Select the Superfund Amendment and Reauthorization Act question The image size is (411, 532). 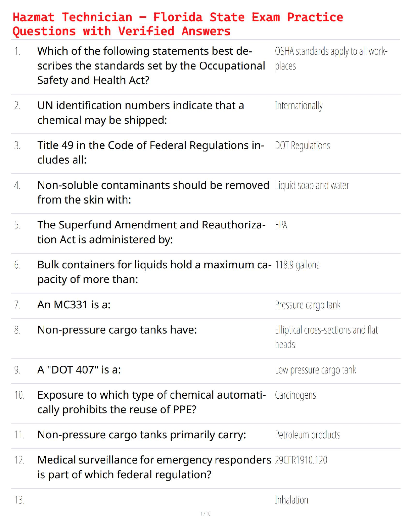[151, 232]
